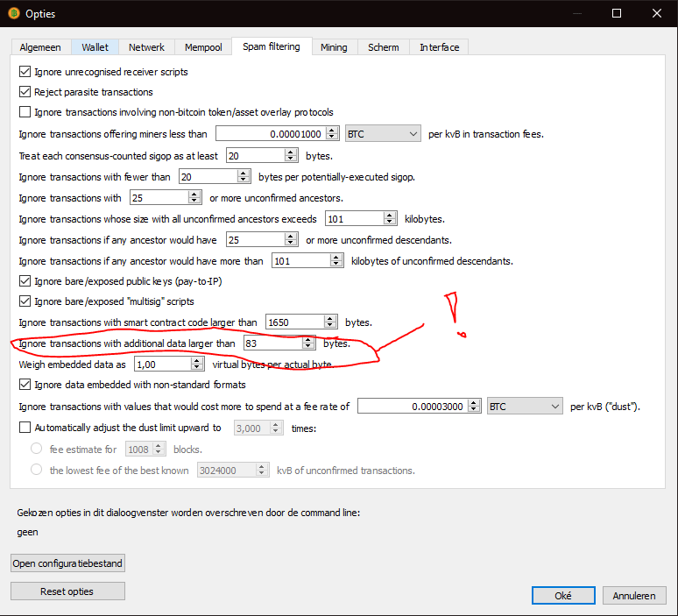Click the additional data bytes input field
The height and width of the screenshot is (616, 678).
click(x=272, y=343)
